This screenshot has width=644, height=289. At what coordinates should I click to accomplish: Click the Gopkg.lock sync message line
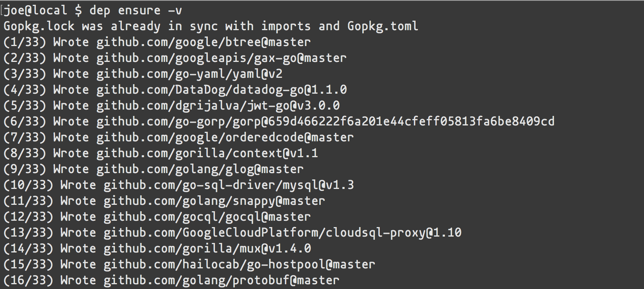click(x=211, y=27)
